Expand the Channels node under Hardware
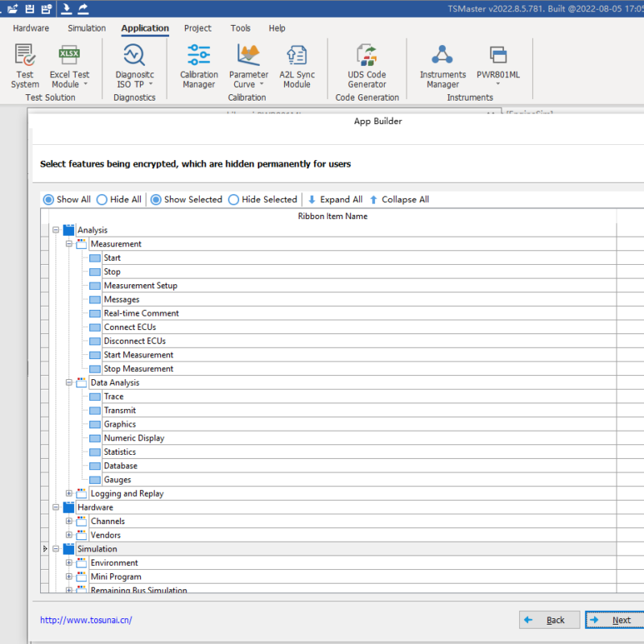Screen dimensions: 644x644 pos(69,522)
